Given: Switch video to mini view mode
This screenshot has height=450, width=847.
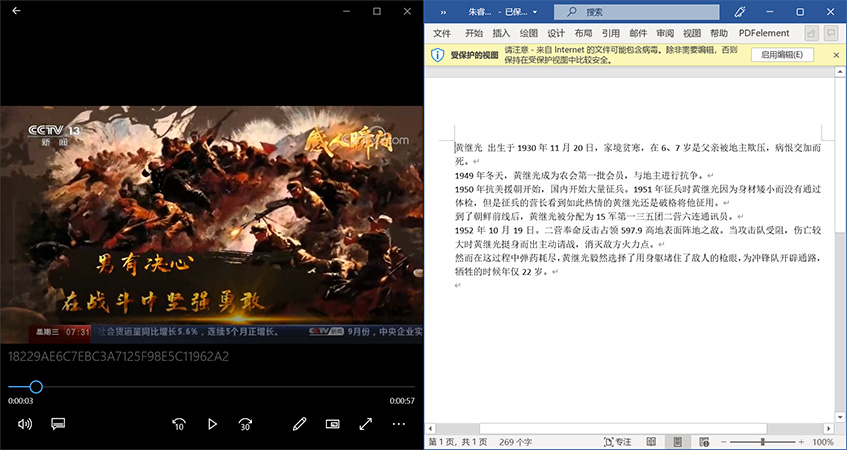Looking at the screenshot, I should click(333, 424).
